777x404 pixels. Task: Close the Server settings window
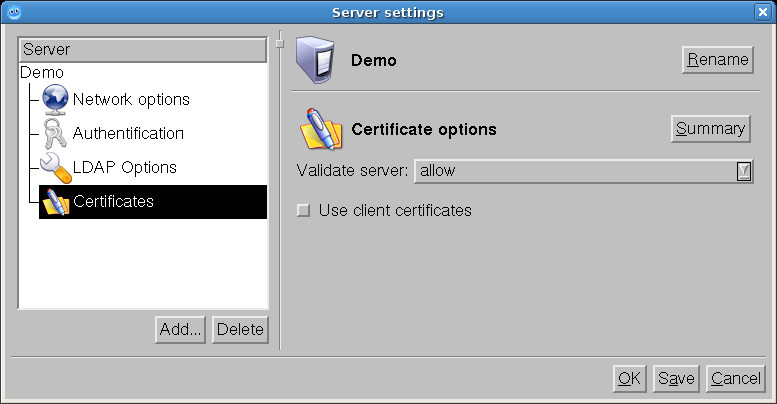[x=764, y=12]
